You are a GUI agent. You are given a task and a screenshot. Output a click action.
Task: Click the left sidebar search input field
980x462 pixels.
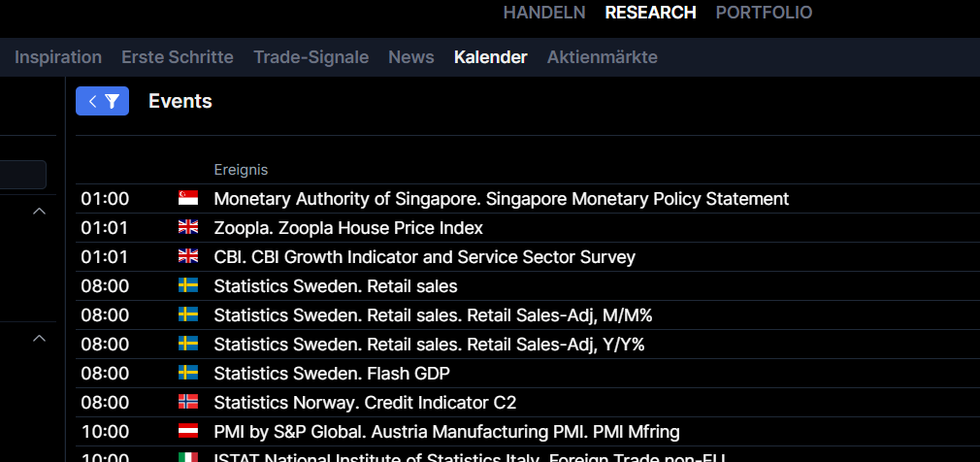[22, 175]
